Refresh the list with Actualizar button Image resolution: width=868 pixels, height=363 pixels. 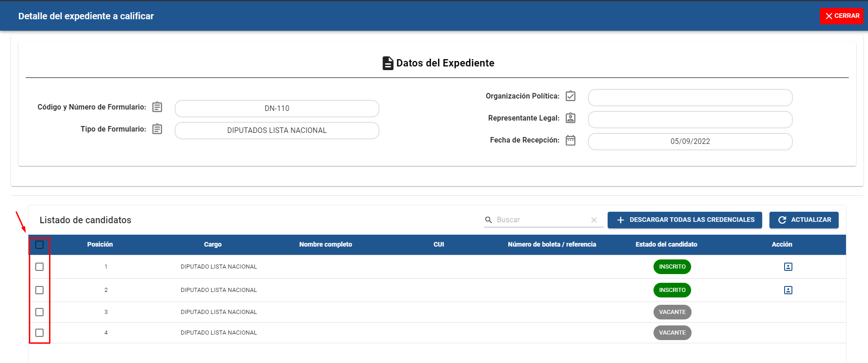click(804, 220)
